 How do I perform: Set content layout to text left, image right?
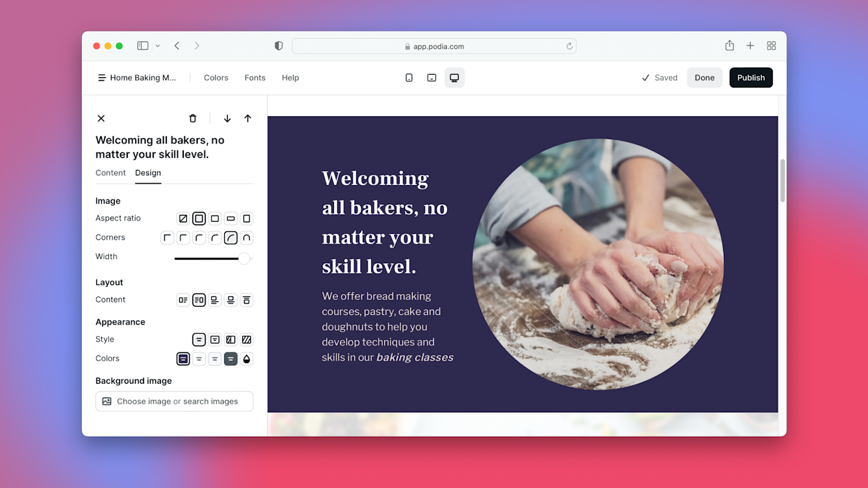pyautogui.click(x=199, y=300)
